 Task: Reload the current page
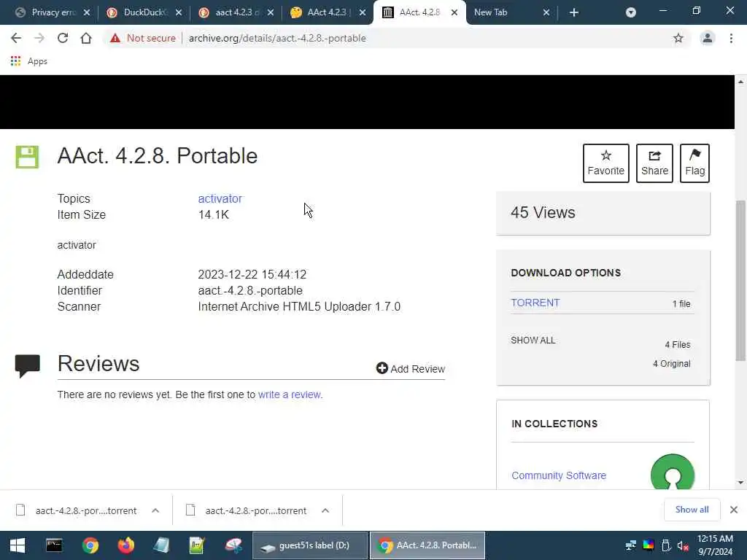pyautogui.click(x=63, y=38)
